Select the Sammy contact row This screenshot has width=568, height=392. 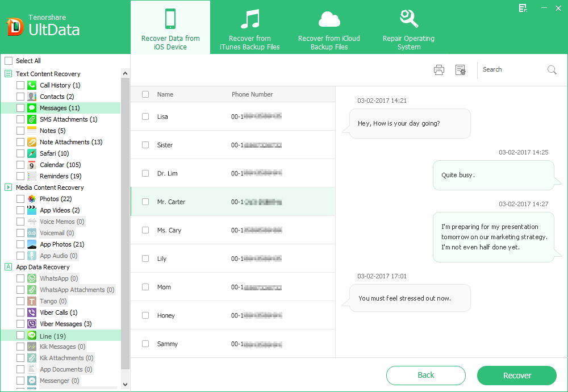coord(232,344)
